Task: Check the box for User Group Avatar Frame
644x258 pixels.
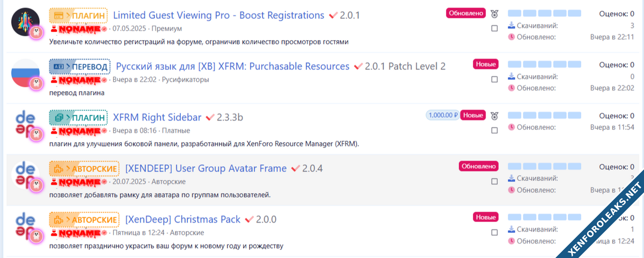Action: (494, 181)
